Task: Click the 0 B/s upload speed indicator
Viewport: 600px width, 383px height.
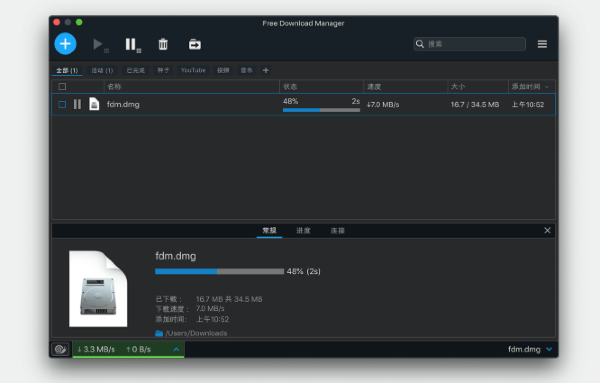Action: tap(139, 349)
